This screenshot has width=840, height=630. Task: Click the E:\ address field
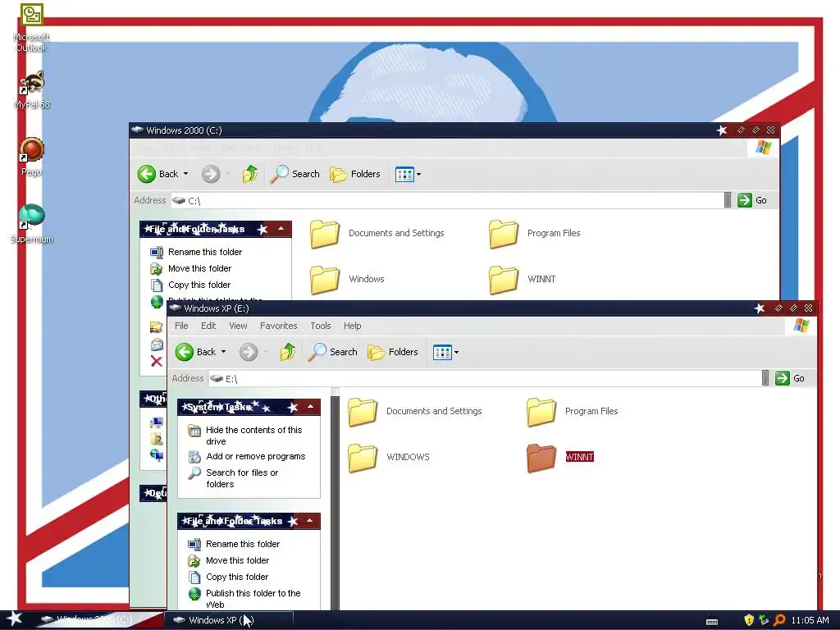click(485, 379)
